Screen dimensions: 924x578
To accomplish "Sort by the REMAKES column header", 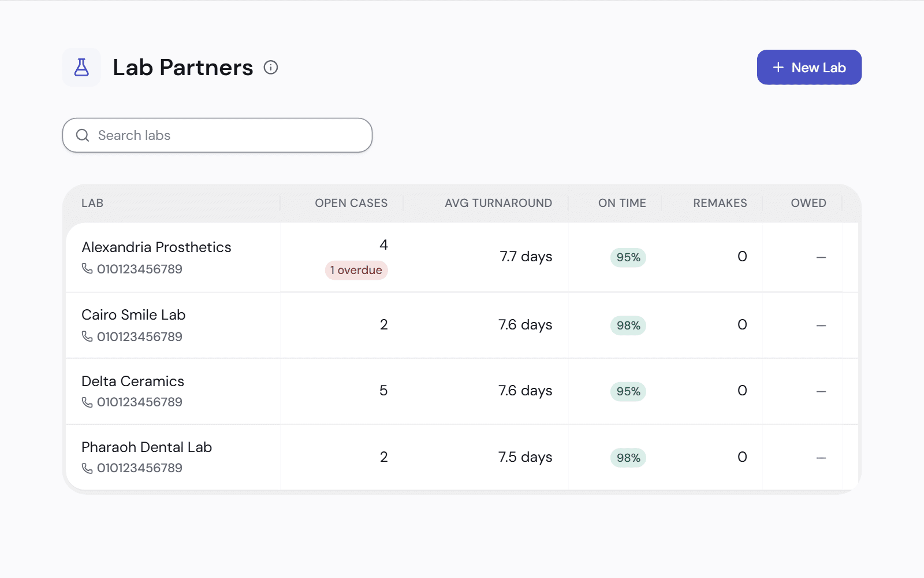I will [720, 203].
